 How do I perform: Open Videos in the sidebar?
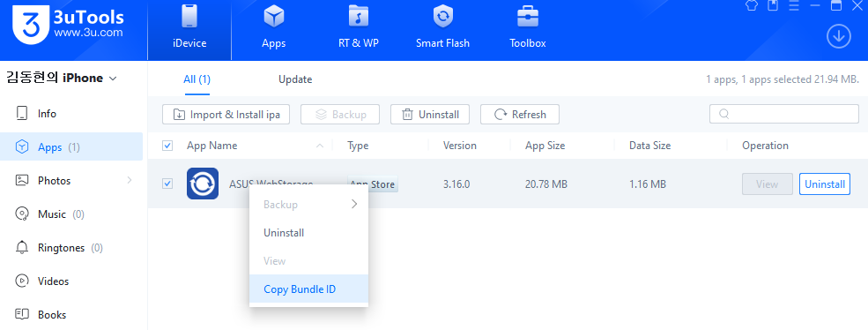71,281
